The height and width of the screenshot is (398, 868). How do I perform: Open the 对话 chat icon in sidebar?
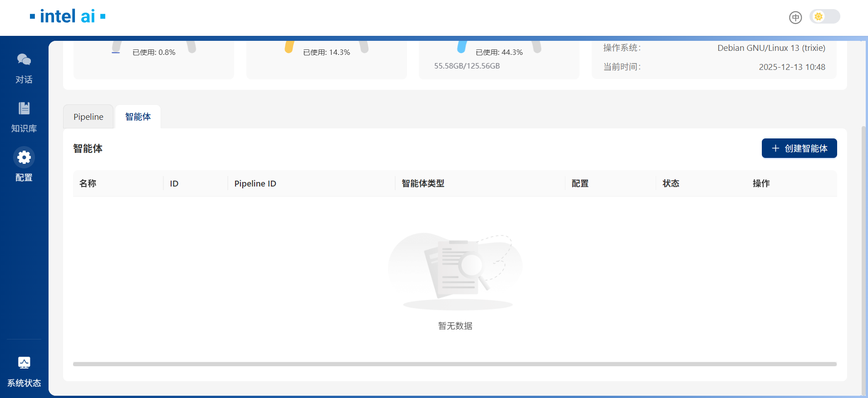[x=24, y=60]
